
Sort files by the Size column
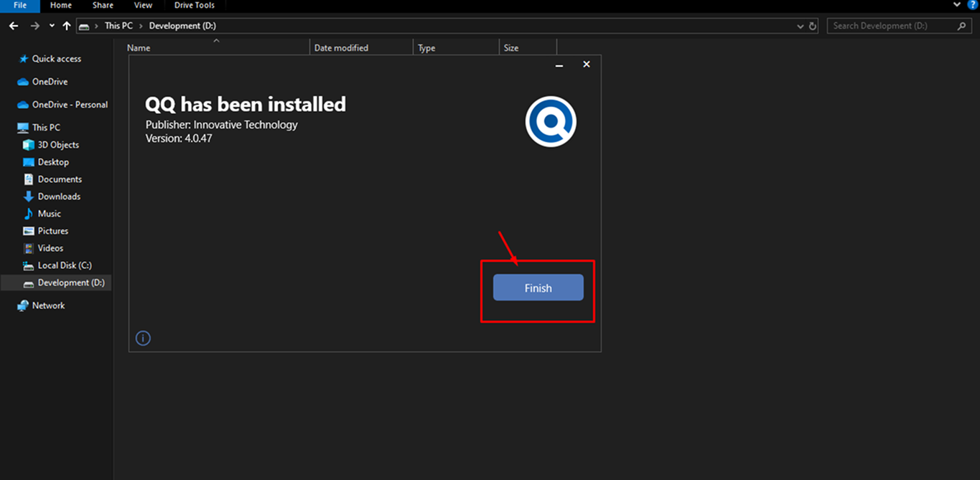(528, 48)
